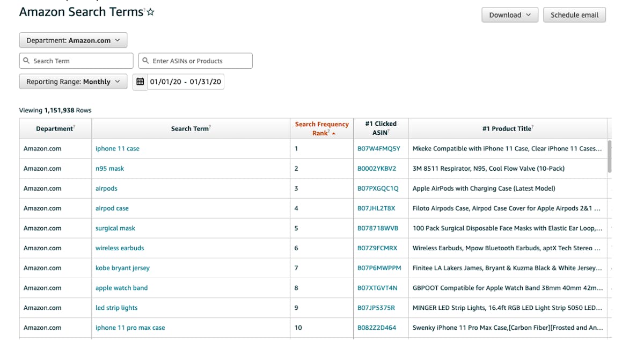Click the Search Term column header
This screenshot has width=644, height=355.
[x=191, y=128]
